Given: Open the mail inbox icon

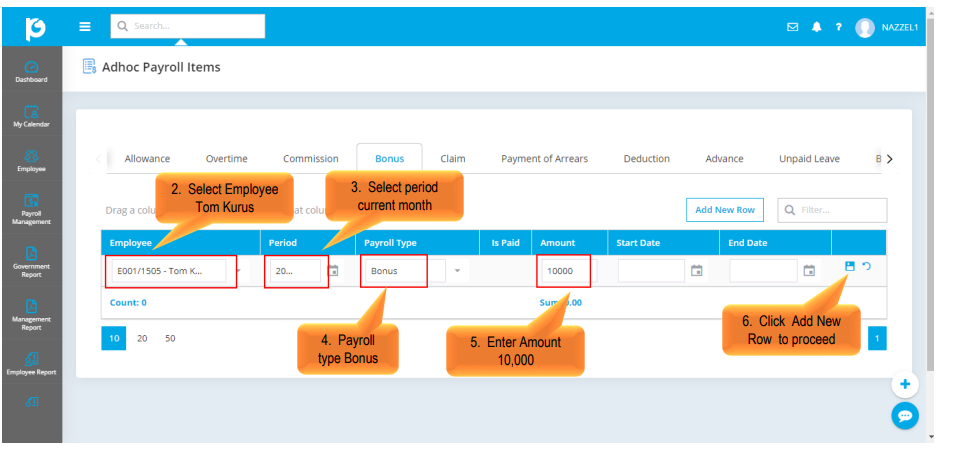Looking at the screenshot, I should (793, 27).
